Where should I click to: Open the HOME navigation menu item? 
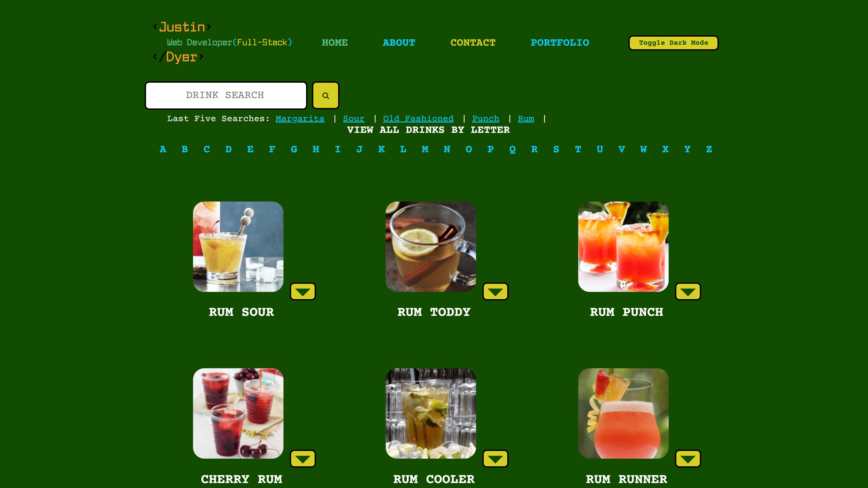point(335,42)
